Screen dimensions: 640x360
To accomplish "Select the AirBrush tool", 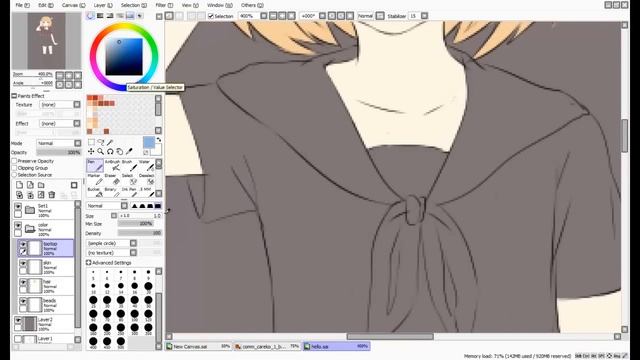I will [x=112, y=165].
